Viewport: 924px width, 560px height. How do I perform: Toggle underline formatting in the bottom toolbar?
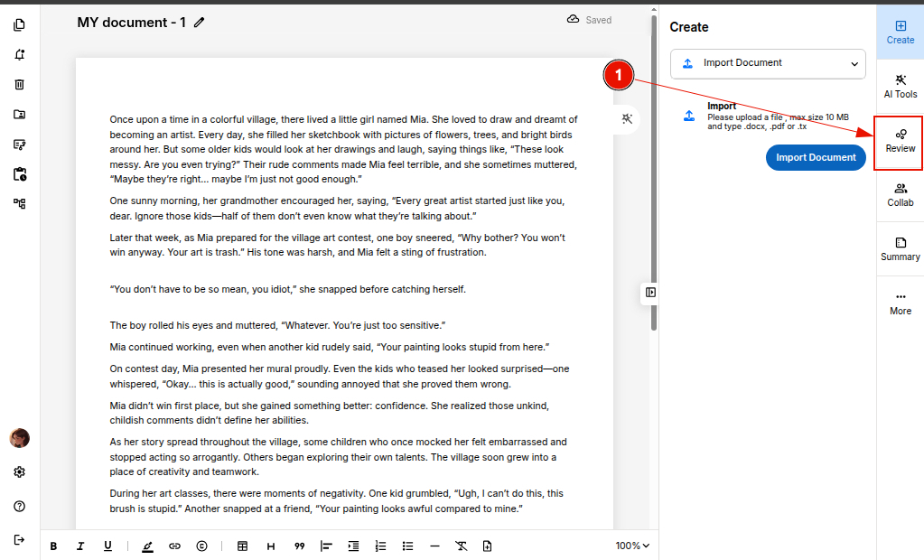click(107, 546)
